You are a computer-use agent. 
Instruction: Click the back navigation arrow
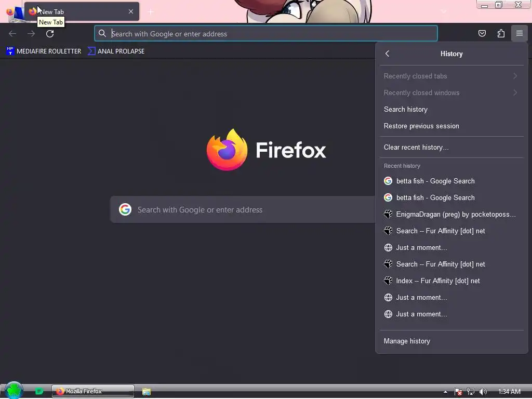[x=12, y=34]
